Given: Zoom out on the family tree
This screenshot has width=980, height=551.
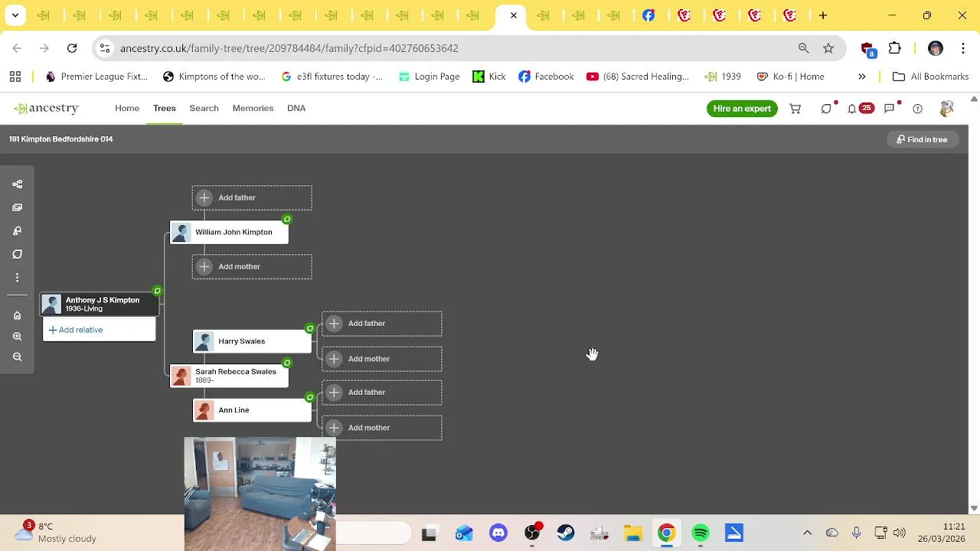Looking at the screenshot, I should (x=17, y=357).
